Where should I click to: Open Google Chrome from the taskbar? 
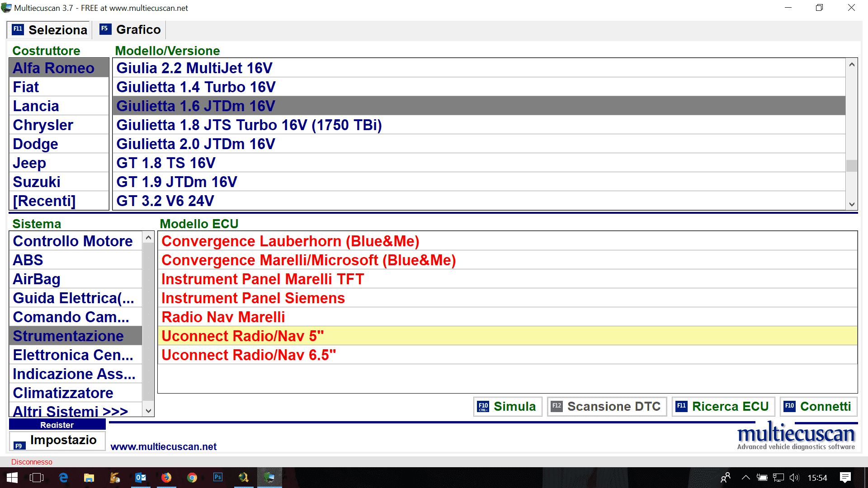(x=192, y=478)
